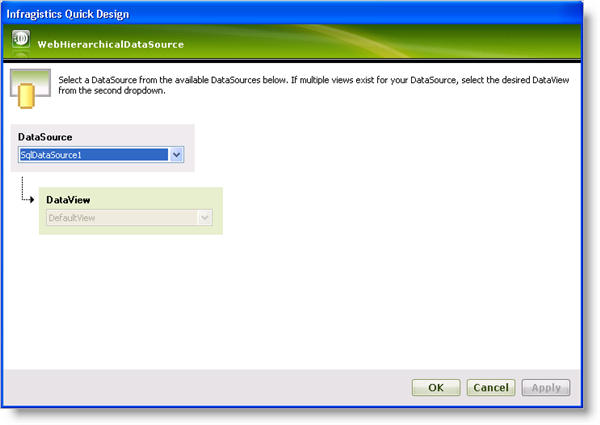
Task: Click the greyed-out Apply button
Action: tap(546, 387)
